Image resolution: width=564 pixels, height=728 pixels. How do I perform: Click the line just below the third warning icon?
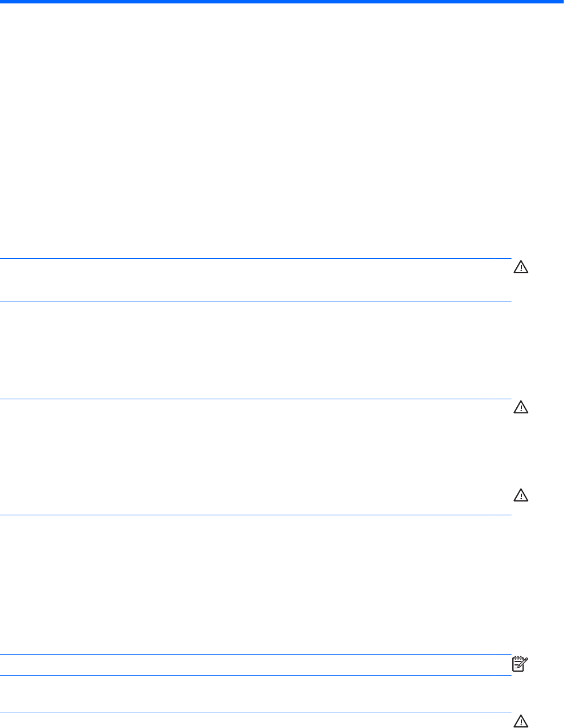(x=256, y=515)
